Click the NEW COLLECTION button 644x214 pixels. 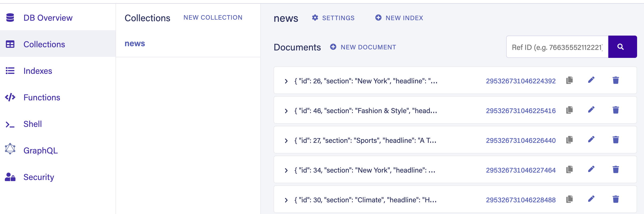tap(213, 18)
